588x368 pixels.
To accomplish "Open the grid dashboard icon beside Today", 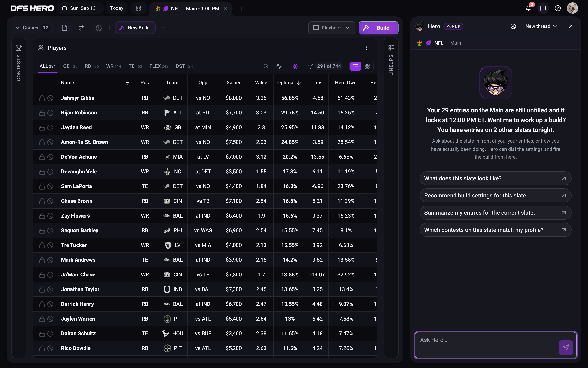I will 138,8.
